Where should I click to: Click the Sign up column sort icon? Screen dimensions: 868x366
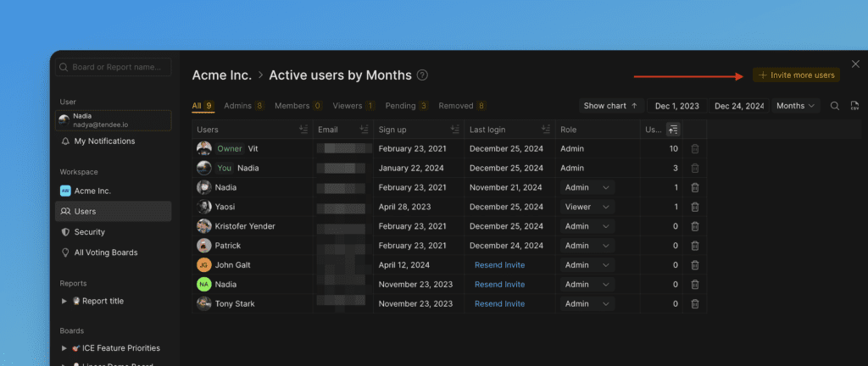click(453, 130)
